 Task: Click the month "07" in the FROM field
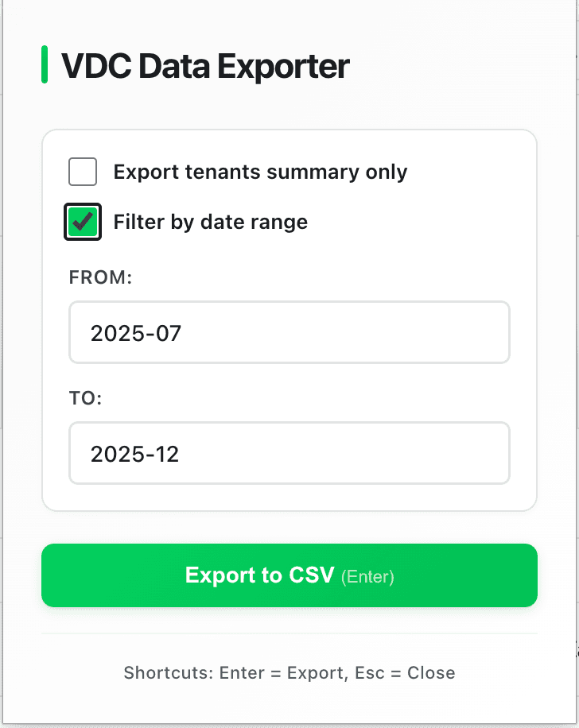[169, 332]
